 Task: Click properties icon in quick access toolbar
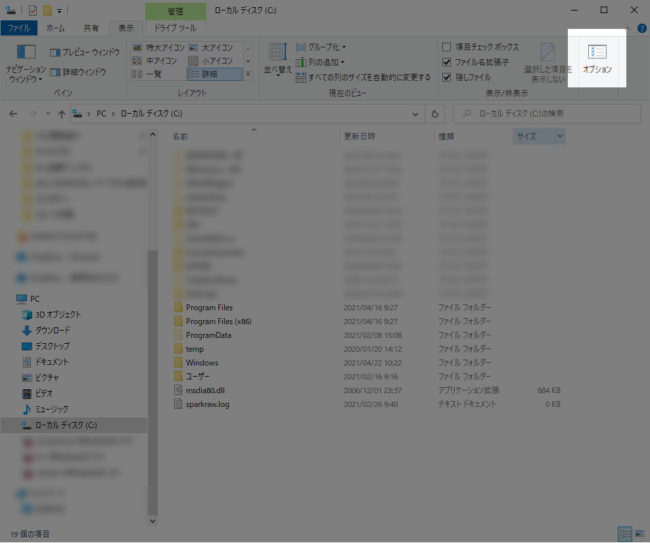[33, 10]
